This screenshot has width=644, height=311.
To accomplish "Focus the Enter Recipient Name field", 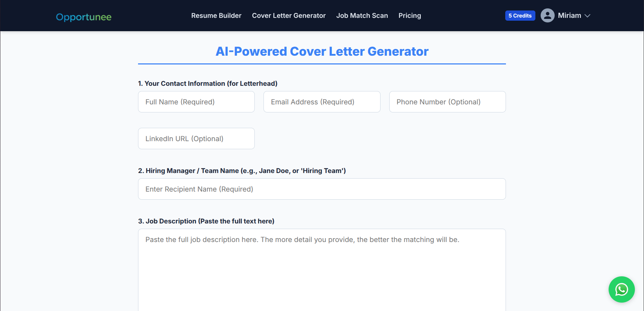I will point(322,189).
